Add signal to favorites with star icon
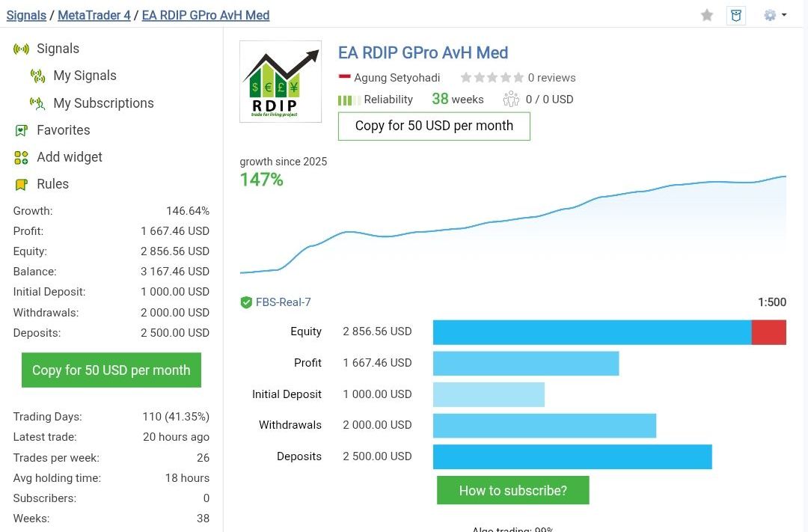 (707, 15)
